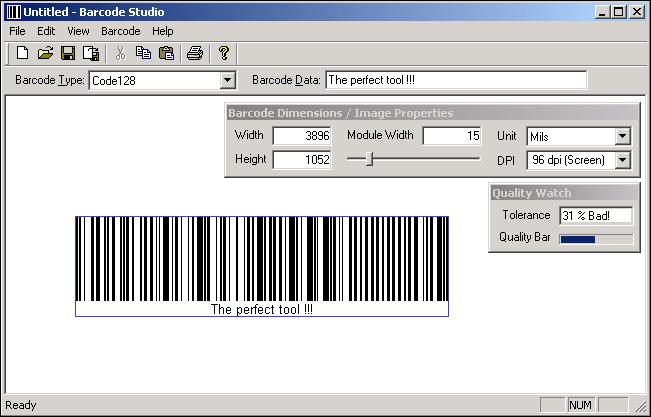
Task: Click the New document toolbar icon
Action: click(x=22, y=53)
